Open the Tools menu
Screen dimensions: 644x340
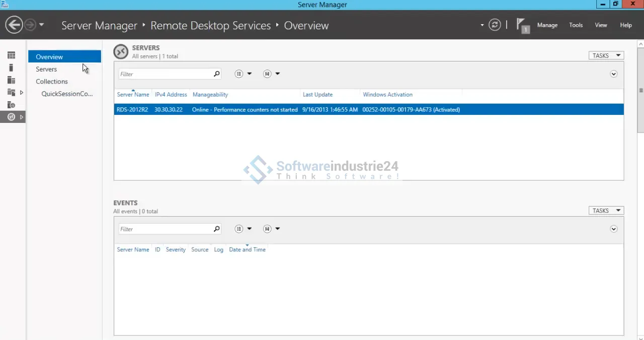pyautogui.click(x=576, y=25)
